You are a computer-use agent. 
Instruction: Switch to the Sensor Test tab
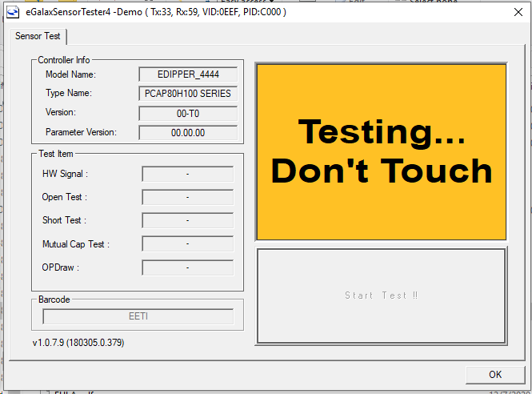(38, 36)
